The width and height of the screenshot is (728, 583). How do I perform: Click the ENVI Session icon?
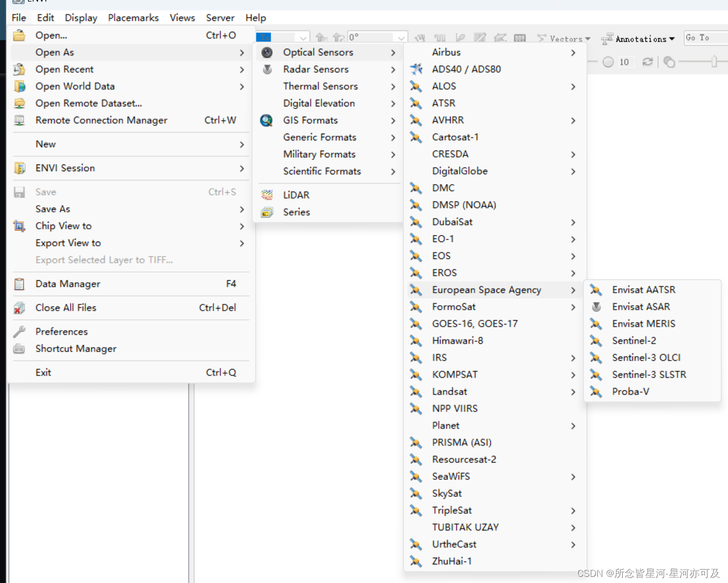click(19, 168)
